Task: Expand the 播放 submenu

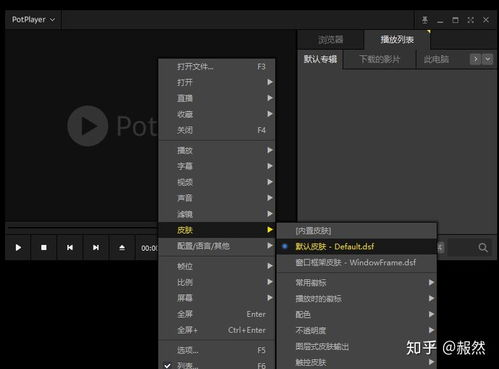Action: [217, 150]
